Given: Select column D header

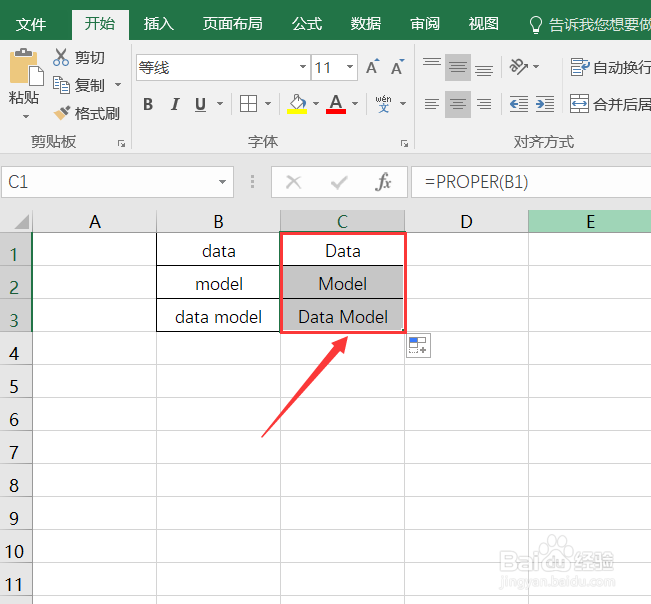Looking at the screenshot, I should (466, 221).
